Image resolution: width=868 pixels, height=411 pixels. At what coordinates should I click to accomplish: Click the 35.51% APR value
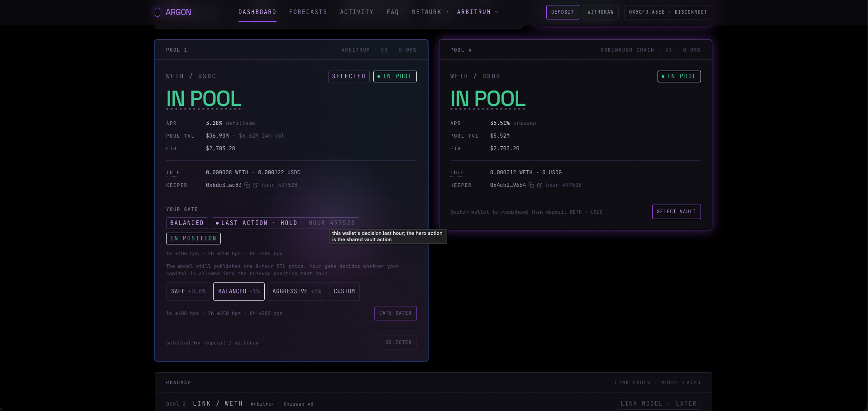500,123
